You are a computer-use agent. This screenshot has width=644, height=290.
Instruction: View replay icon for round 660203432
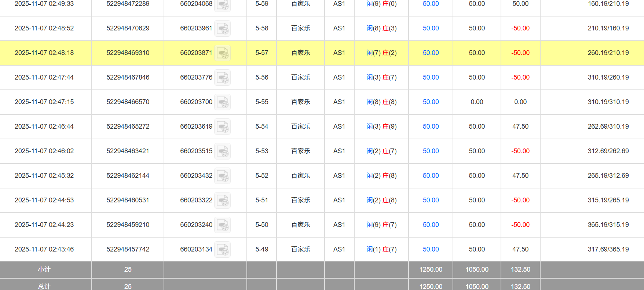(222, 176)
